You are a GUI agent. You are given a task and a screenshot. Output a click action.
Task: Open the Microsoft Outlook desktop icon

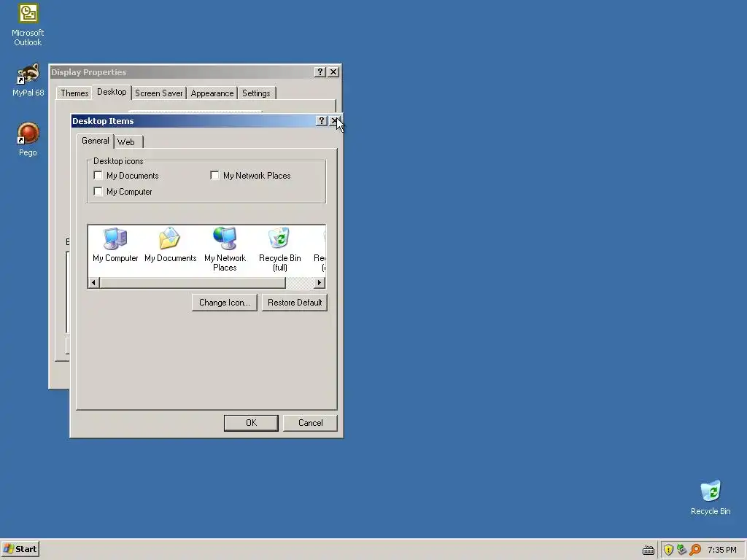[x=28, y=25]
